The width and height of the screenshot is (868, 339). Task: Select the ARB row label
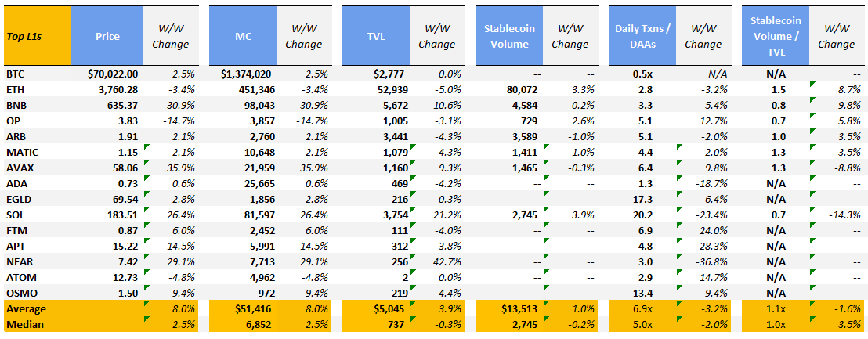[16, 136]
